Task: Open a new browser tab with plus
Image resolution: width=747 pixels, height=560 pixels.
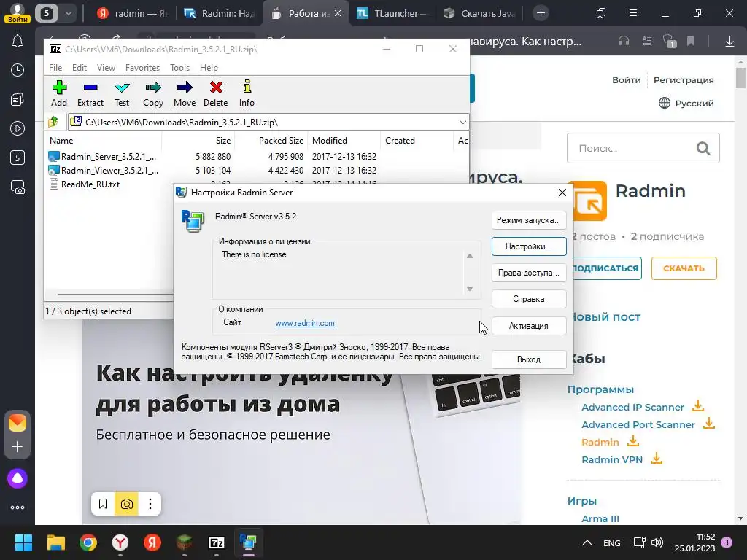Action: (541, 13)
